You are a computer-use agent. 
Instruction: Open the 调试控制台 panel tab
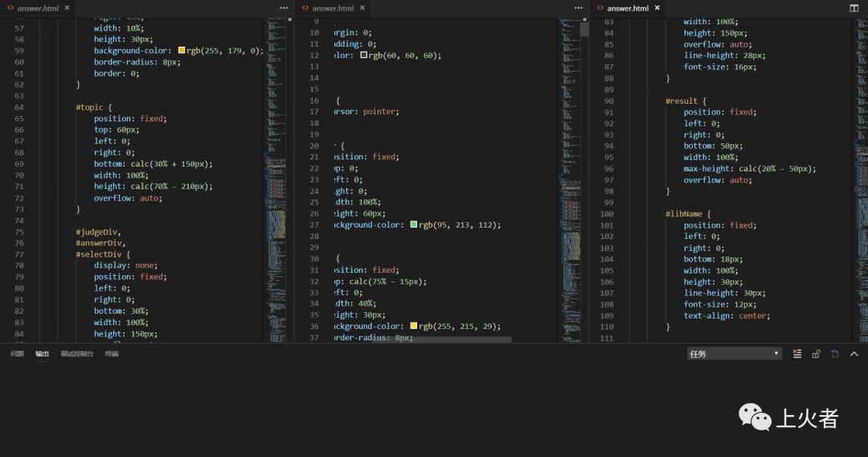(76, 354)
